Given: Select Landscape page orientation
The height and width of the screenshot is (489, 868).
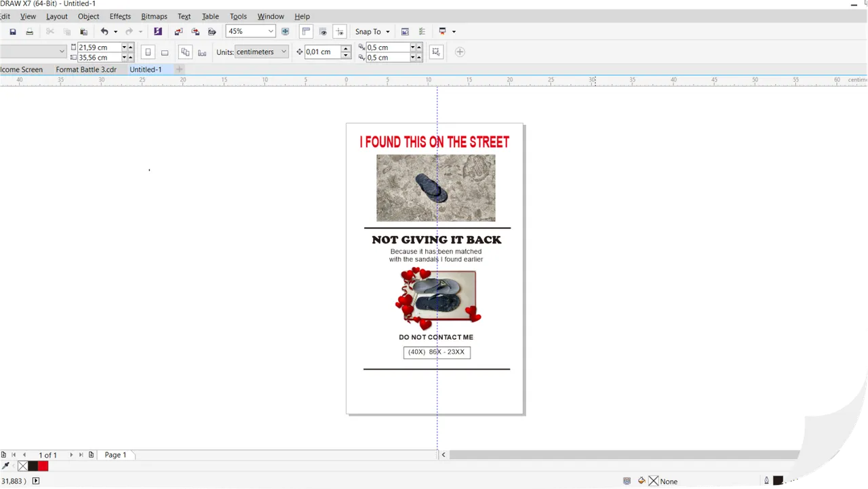Looking at the screenshot, I should pos(165,52).
